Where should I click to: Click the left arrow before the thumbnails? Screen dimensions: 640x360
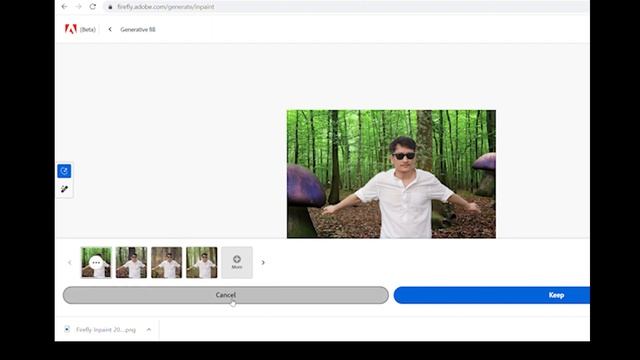[69, 262]
